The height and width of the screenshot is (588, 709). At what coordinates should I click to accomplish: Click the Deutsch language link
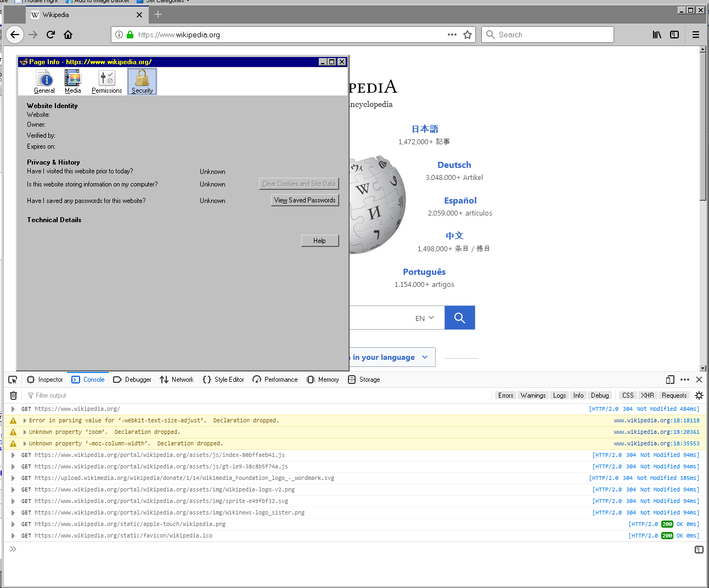(454, 165)
